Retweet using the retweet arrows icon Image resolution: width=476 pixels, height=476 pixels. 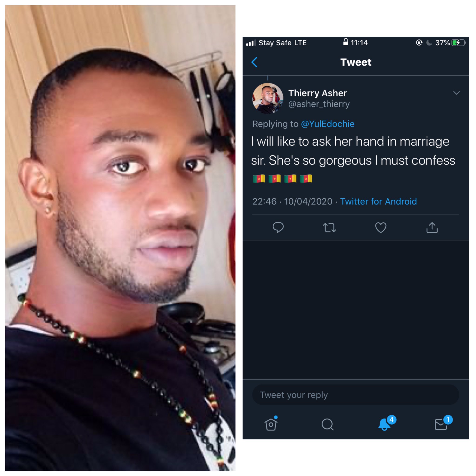(x=329, y=227)
